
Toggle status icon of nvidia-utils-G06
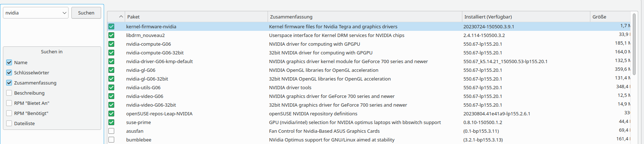coord(111,87)
